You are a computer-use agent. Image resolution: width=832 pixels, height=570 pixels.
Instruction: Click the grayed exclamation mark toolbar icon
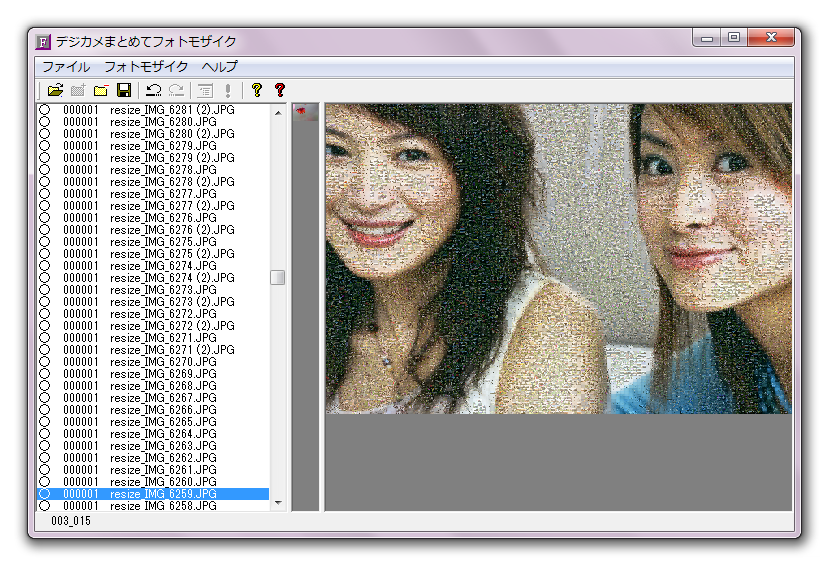(x=228, y=90)
